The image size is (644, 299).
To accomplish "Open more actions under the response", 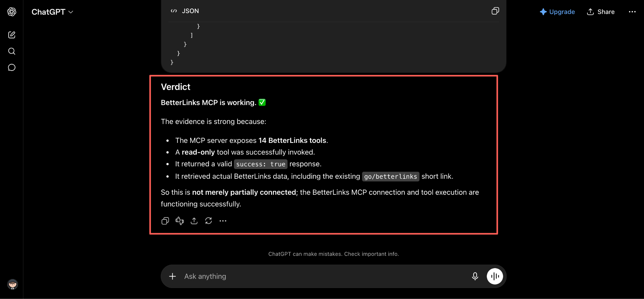I will [x=223, y=221].
